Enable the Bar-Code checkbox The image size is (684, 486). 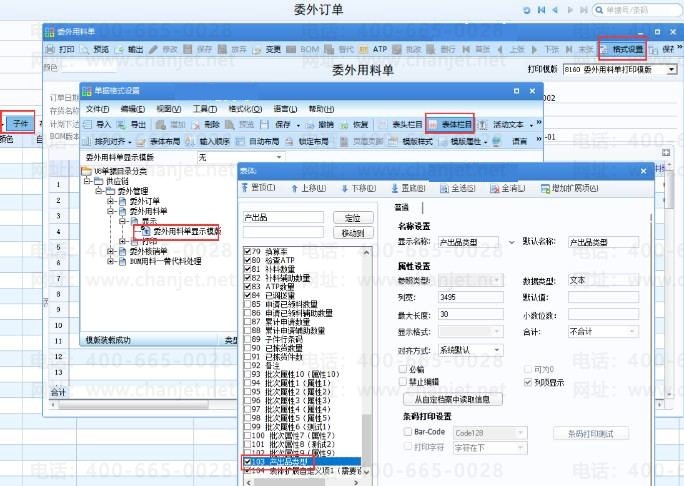(408, 432)
